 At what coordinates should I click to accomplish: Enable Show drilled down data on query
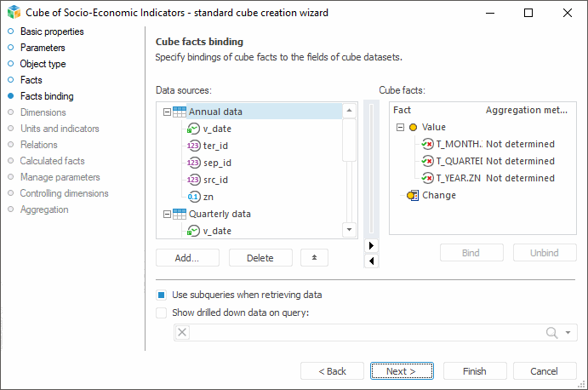point(162,312)
